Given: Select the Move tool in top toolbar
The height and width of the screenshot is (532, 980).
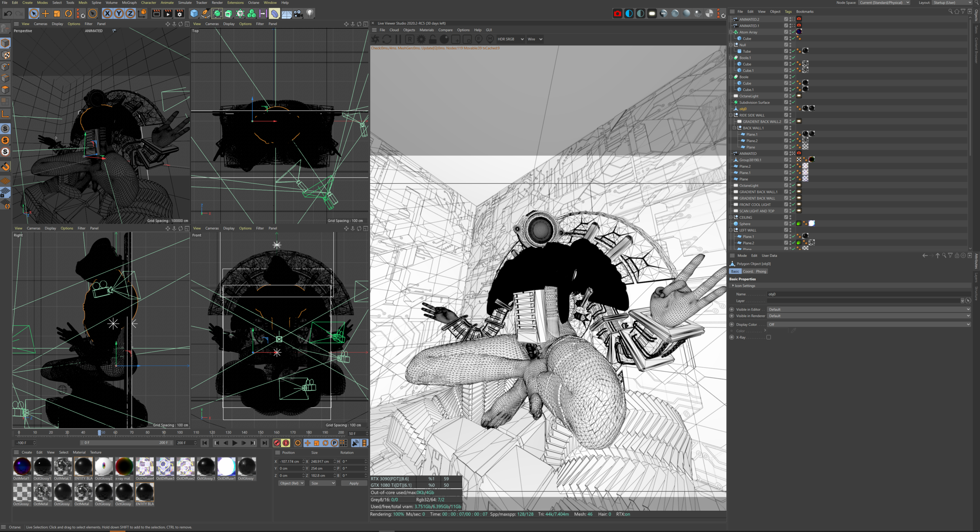Looking at the screenshot, I should tap(45, 14).
